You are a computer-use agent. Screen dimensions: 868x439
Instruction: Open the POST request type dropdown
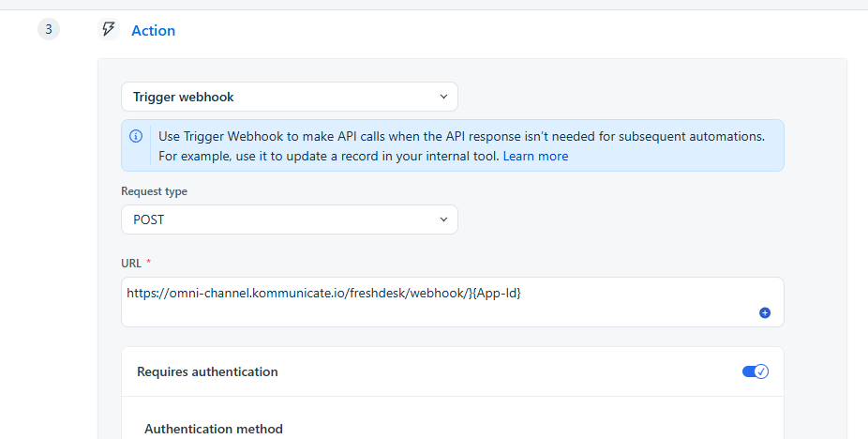tap(290, 219)
